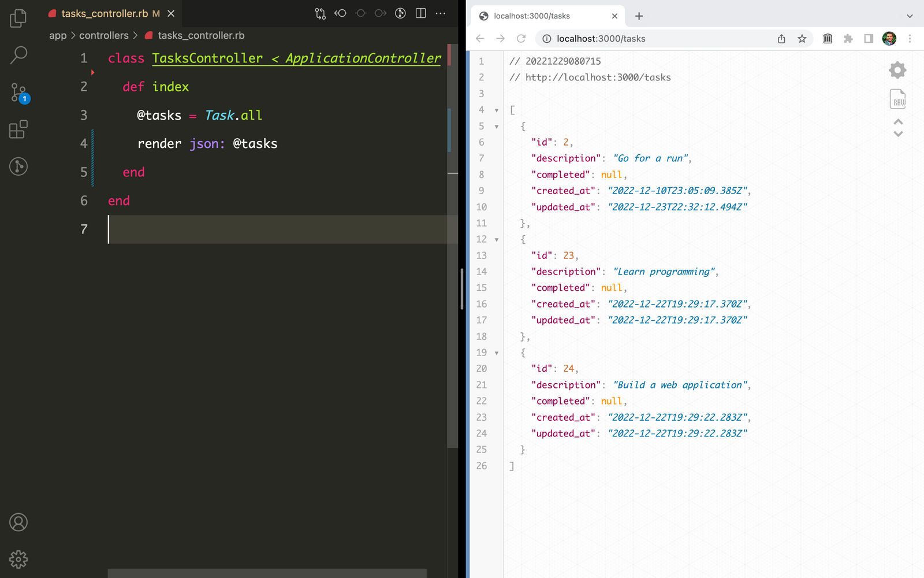The height and width of the screenshot is (578, 924).
Task: Collapse the JSON array at line 4
Action: pos(496,110)
